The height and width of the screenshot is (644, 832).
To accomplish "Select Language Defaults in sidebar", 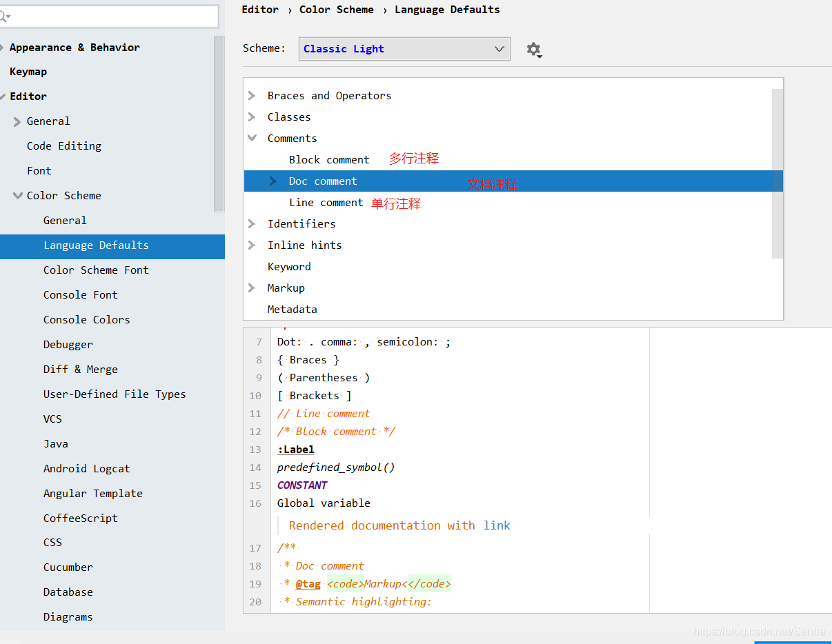I will [x=112, y=245].
